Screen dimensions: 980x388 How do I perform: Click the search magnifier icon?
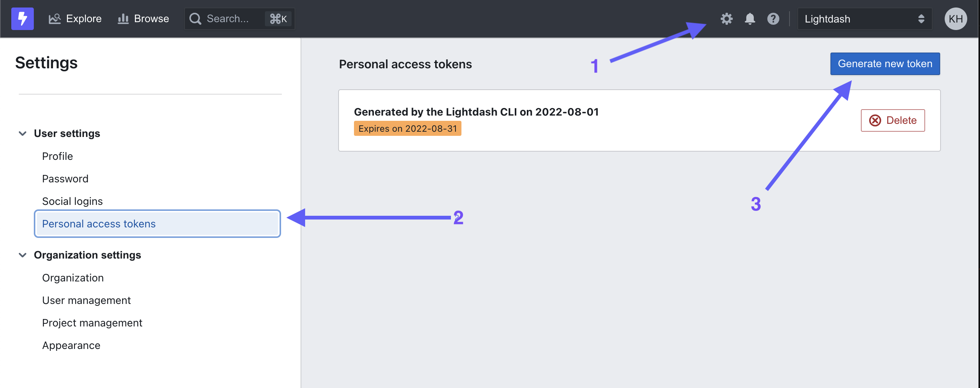point(195,19)
